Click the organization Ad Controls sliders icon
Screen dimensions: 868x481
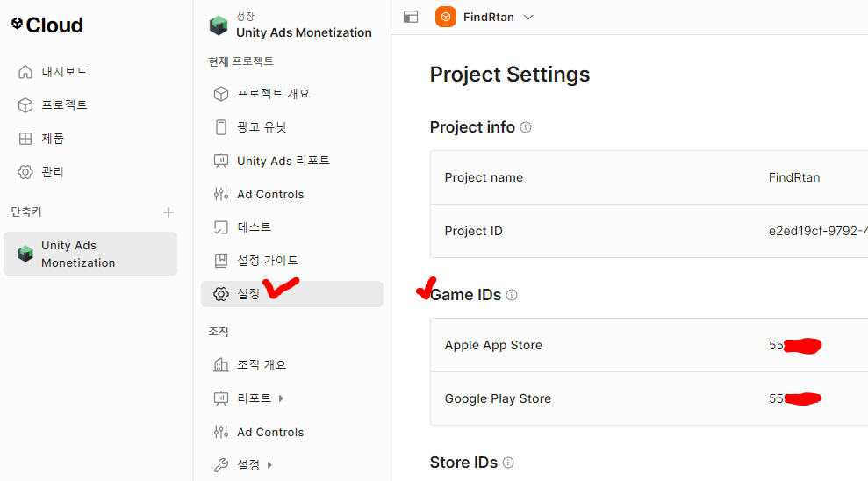221,433
